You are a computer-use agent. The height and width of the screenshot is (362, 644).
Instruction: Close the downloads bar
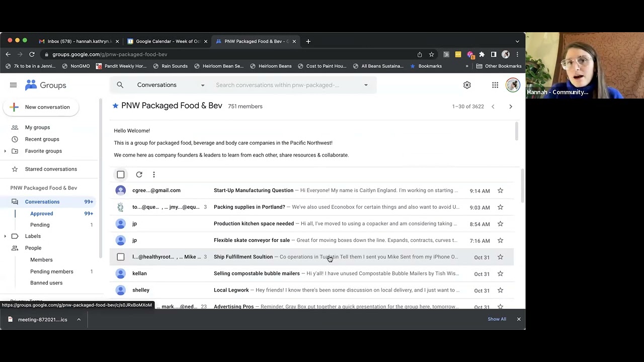pyautogui.click(x=519, y=319)
